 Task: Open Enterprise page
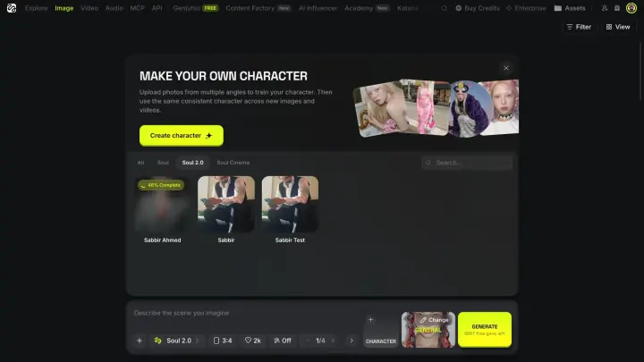coord(526,8)
